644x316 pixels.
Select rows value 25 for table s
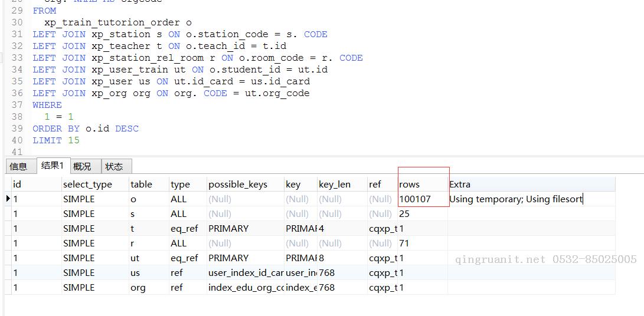coord(422,214)
